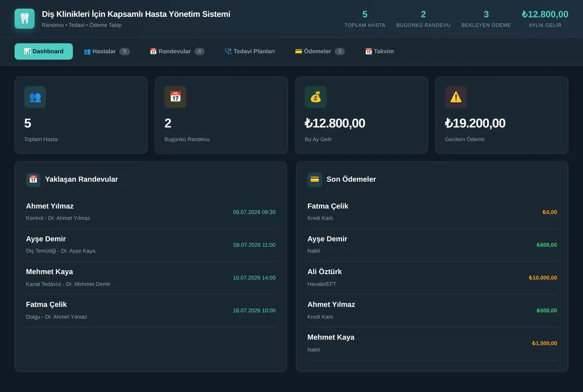The height and width of the screenshot is (392, 583).
Task: Click the warning icon in Geciken Ödeme card
Action: tap(456, 97)
